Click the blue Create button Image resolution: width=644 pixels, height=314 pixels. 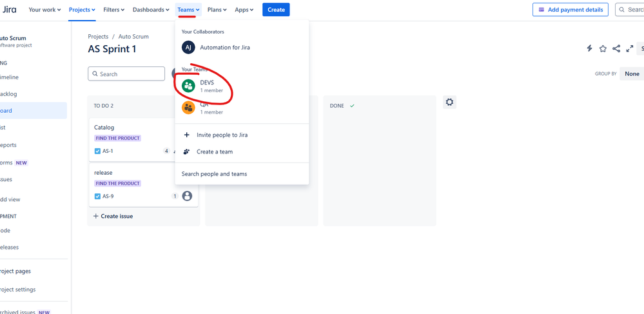[276, 10]
